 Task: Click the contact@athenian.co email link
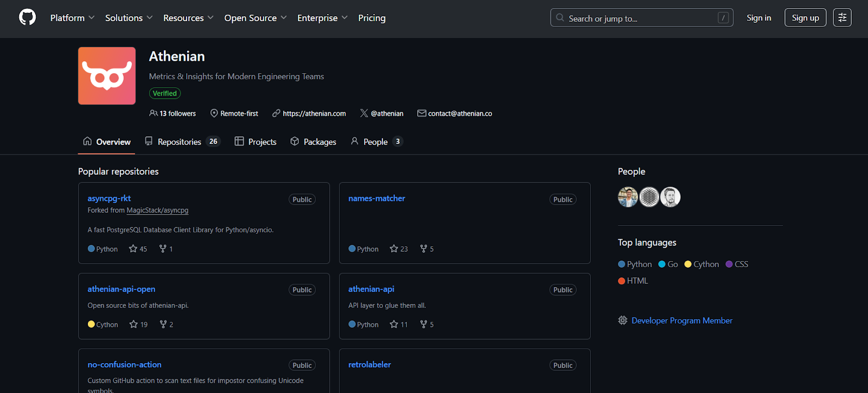460,113
